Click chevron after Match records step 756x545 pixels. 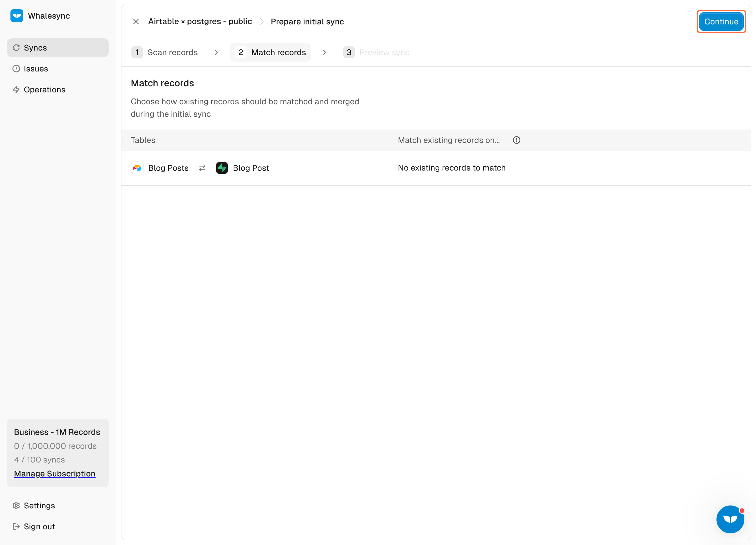tap(324, 52)
